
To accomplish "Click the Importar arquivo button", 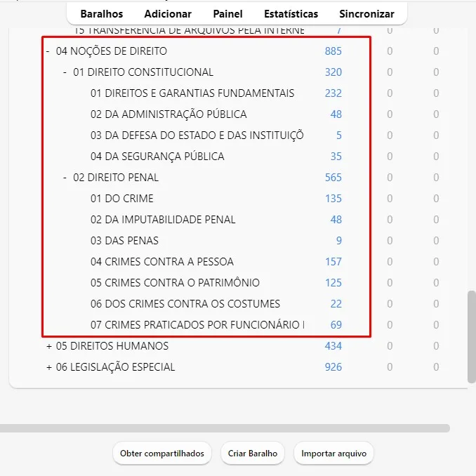I will click(x=333, y=454).
